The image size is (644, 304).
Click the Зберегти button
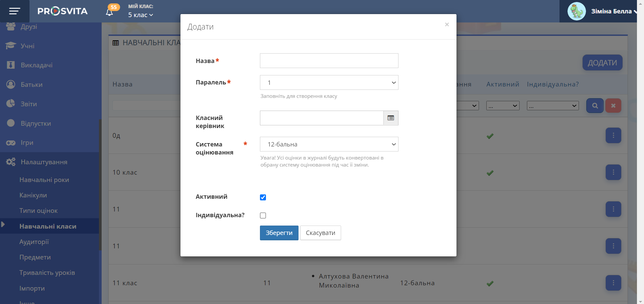(279, 233)
